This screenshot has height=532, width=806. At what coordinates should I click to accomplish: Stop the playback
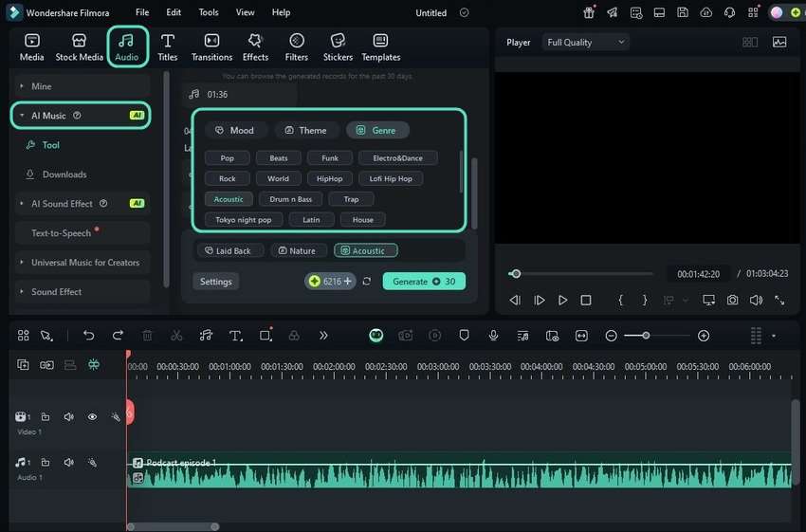pyautogui.click(x=586, y=300)
